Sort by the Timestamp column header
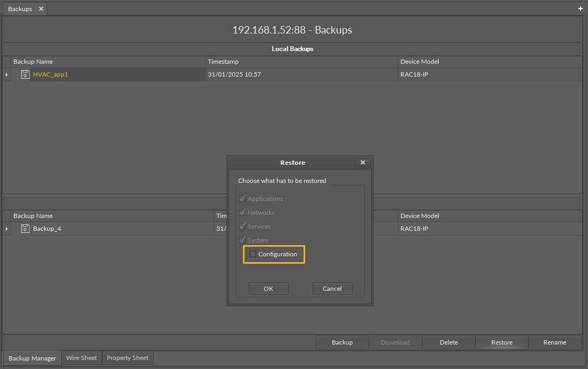Viewport: 588px width, 369px height. 223,62
